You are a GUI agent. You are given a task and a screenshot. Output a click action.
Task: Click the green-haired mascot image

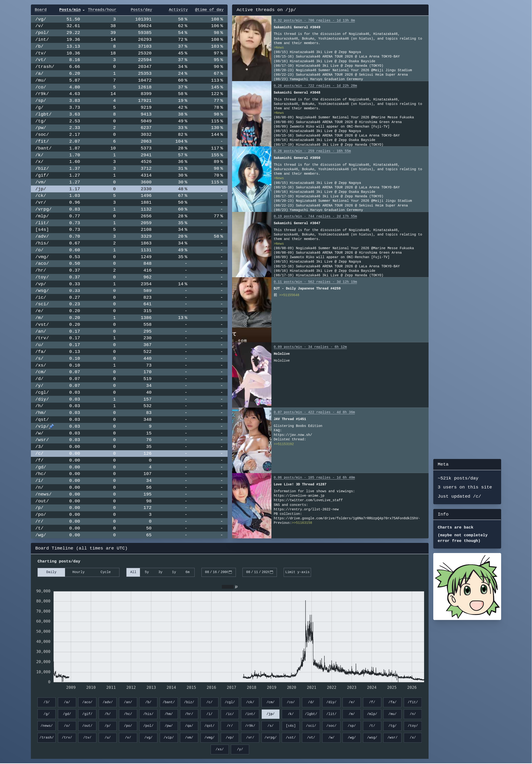(467, 586)
